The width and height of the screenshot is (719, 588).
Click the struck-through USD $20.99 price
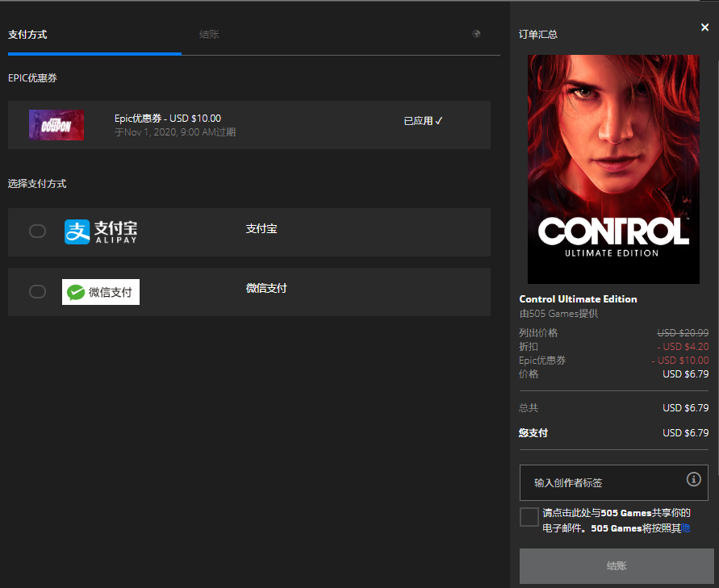pyautogui.click(x=683, y=333)
